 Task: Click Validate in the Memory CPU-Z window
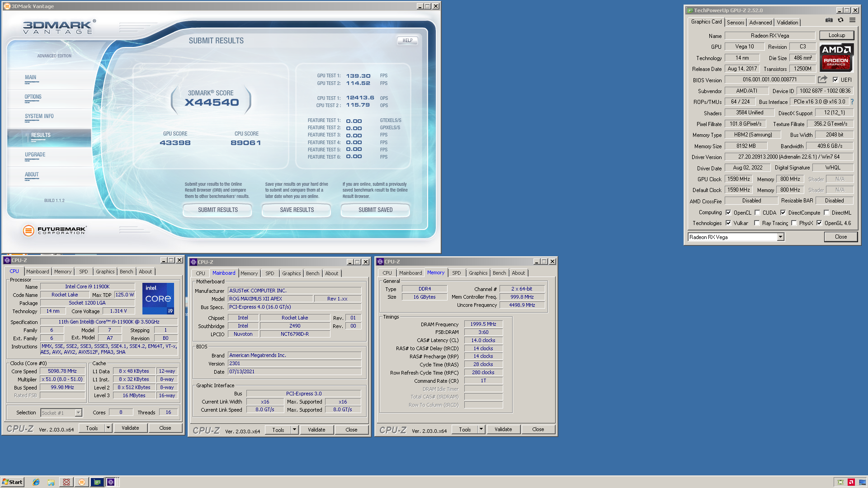coord(503,429)
